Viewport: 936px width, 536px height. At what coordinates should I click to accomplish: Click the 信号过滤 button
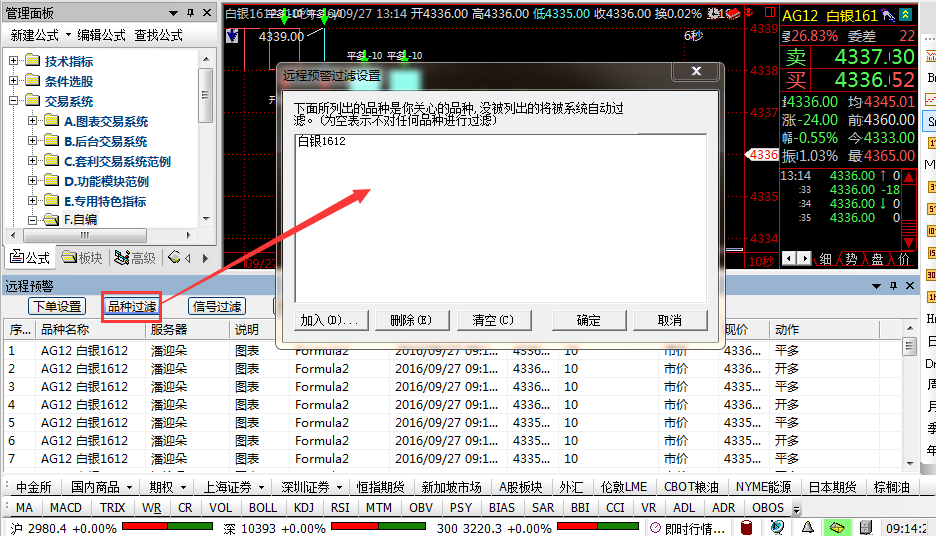click(217, 306)
